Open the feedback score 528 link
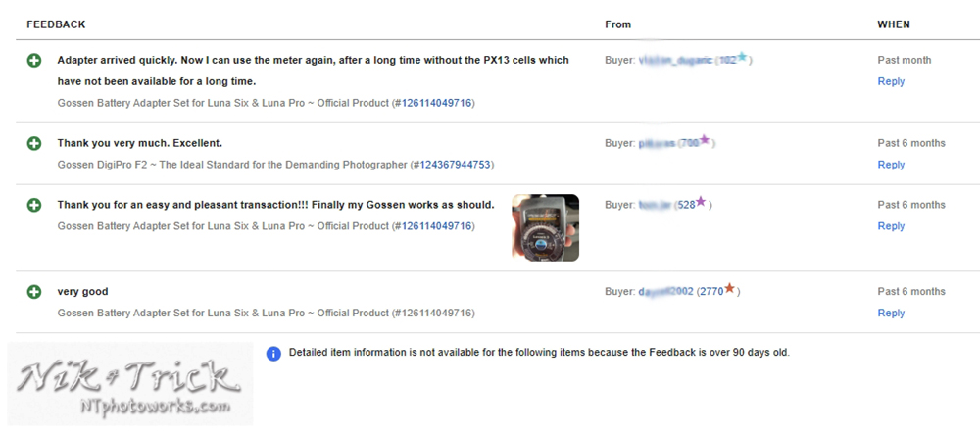The height and width of the screenshot is (435, 980). pyautogui.click(x=686, y=205)
